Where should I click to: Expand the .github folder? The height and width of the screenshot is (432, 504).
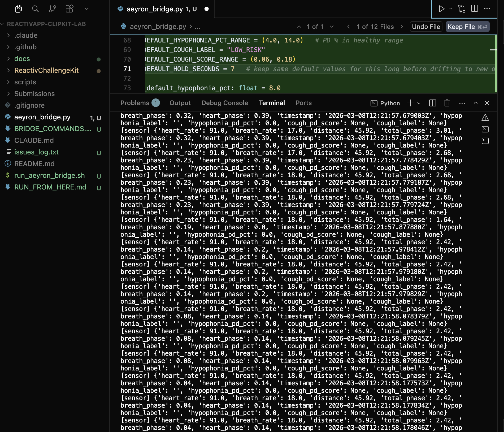tap(55, 47)
